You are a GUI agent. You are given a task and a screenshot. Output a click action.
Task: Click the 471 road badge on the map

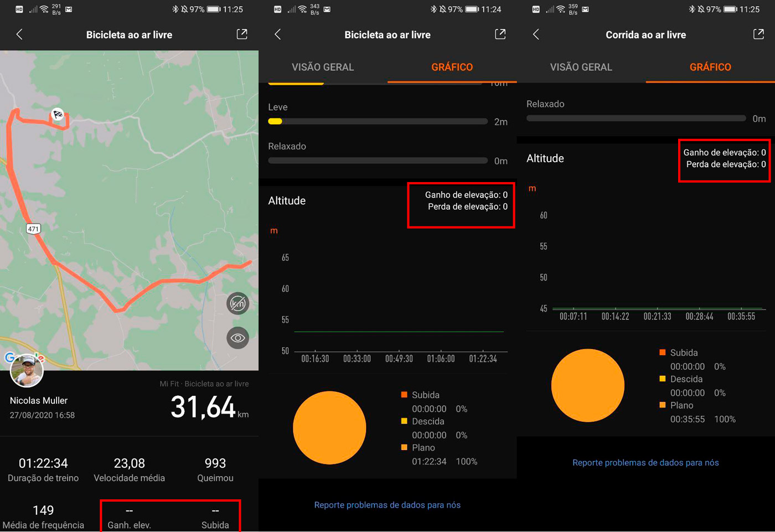tap(33, 229)
